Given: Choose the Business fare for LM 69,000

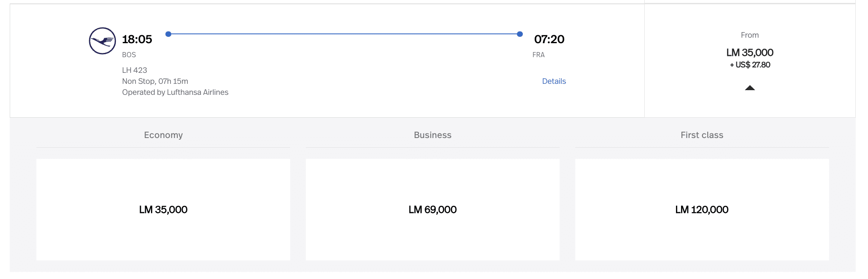Looking at the screenshot, I should pyautogui.click(x=432, y=210).
